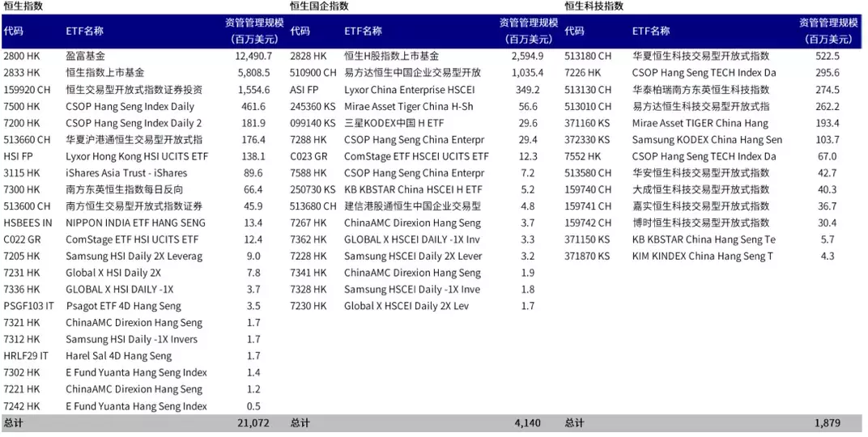Select Lyxor Hong Kong HSI UCITS ETF
The width and height of the screenshot is (868, 437).
pos(137,156)
